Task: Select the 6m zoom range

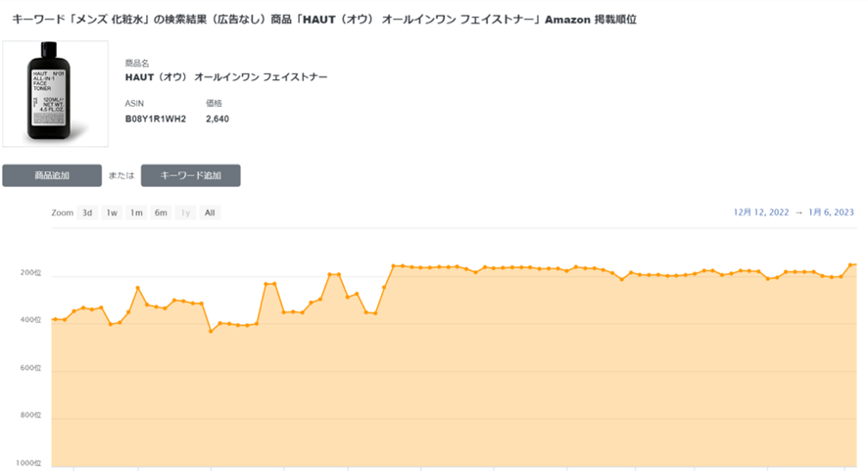Action: [161, 212]
